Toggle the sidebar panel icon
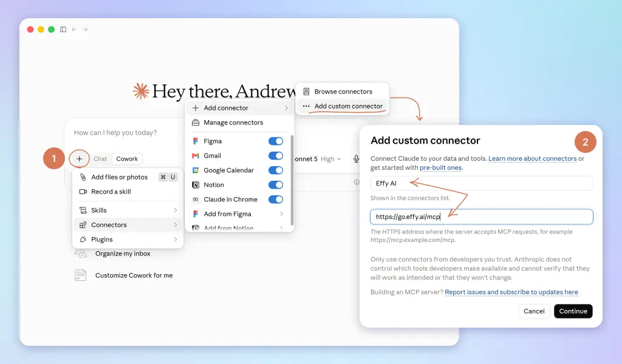This screenshot has width=622, height=364. (63, 29)
